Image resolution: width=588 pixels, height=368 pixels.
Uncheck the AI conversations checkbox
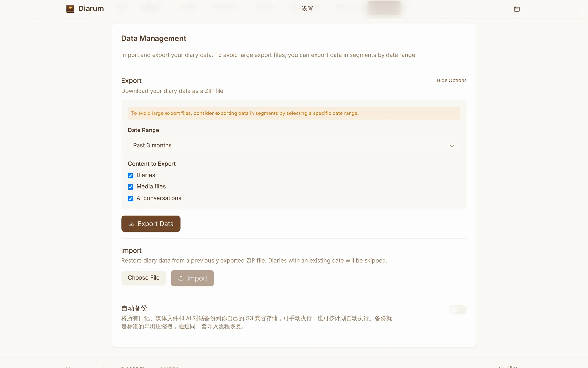[x=130, y=198]
